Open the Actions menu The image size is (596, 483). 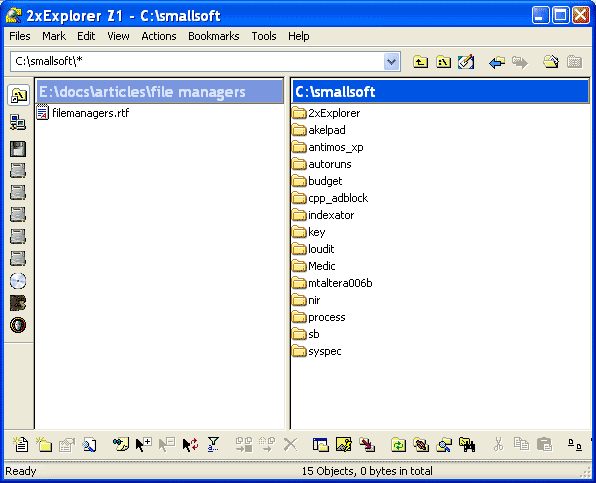pyautogui.click(x=159, y=36)
